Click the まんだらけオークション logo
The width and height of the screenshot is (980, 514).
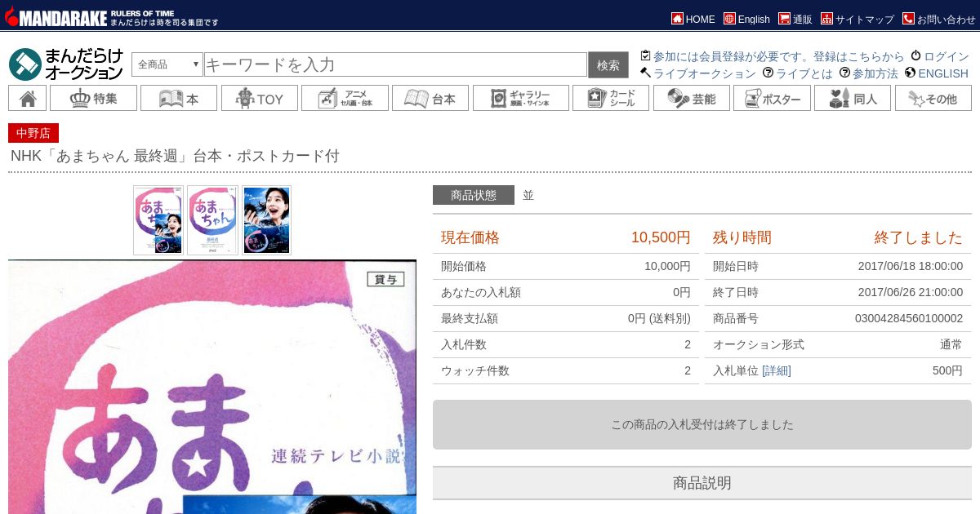pyautogui.click(x=66, y=64)
